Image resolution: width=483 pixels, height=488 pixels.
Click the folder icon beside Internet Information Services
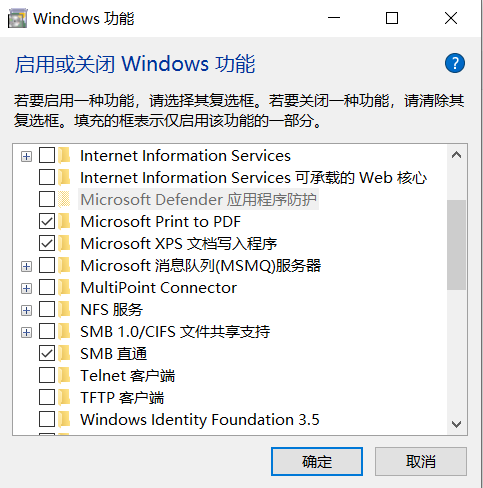(x=64, y=156)
